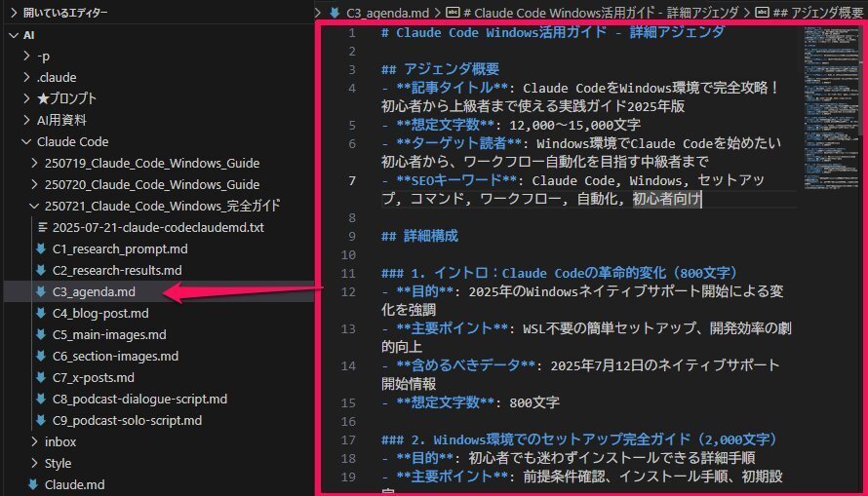Image resolution: width=868 pixels, height=496 pixels.
Task: Click line number 7 in the gutter
Action: pyautogui.click(x=352, y=181)
